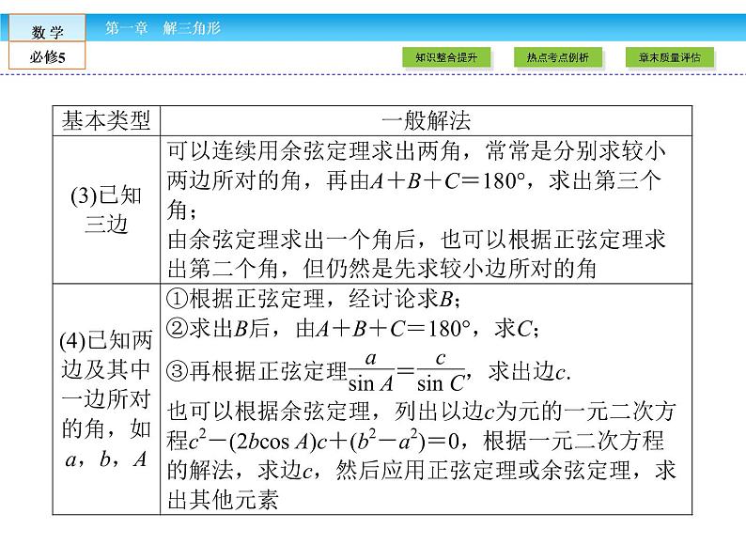Click the line 的解法，求边c，然后应用正弦定理
The height and width of the screenshot is (560, 746).
point(421,471)
